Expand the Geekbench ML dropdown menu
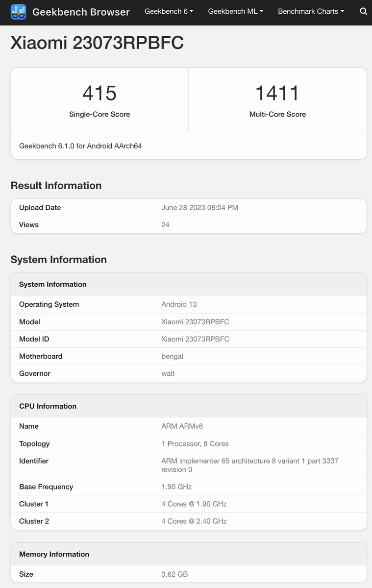Image resolution: width=372 pixels, height=588 pixels. 236,11
